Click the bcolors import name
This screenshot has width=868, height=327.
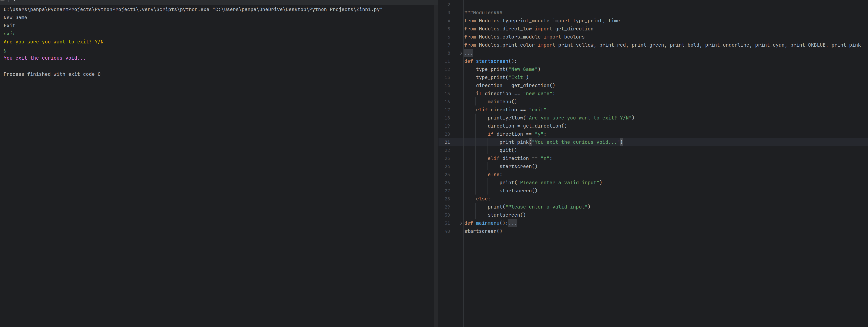click(574, 37)
